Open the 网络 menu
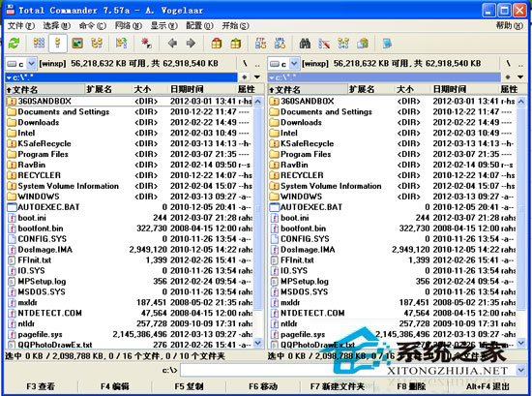The width and height of the screenshot is (532, 396). (x=129, y=26)
